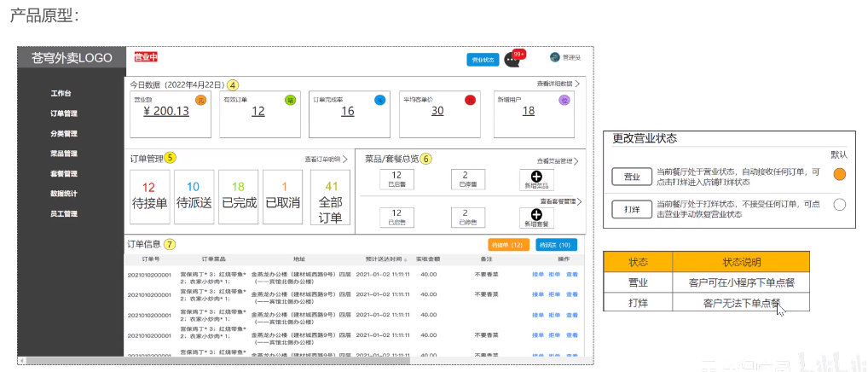
Task: Click the orange 待接单 (12) button
Action: coord(507,245)
